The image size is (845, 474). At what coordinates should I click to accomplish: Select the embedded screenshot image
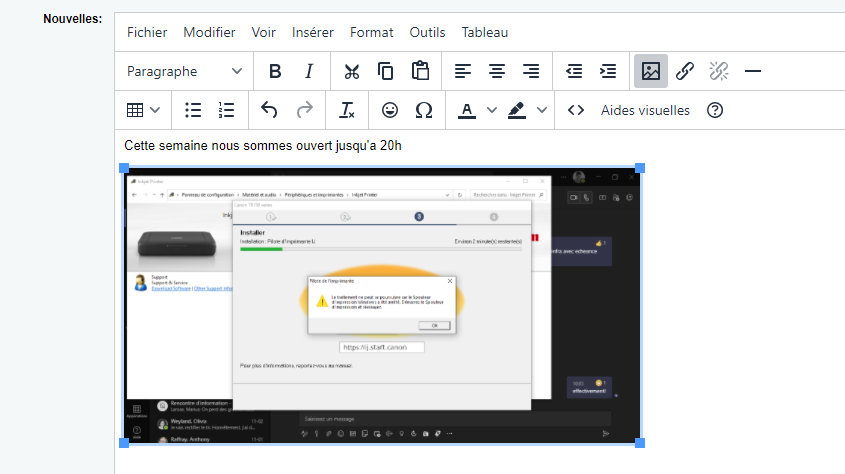[382, 305]
